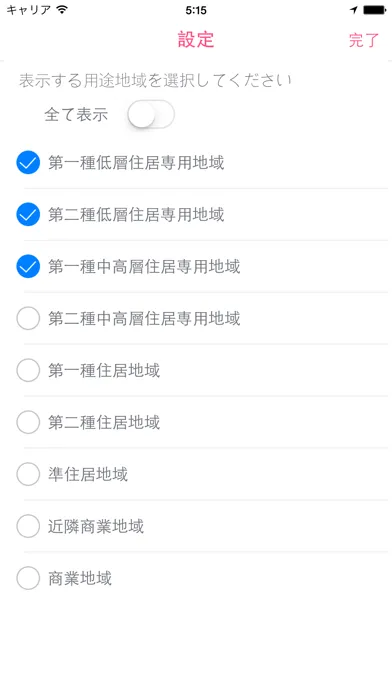Check the 近隣商業地域 circle
392x696 pixels.
(x=28, y=526)
